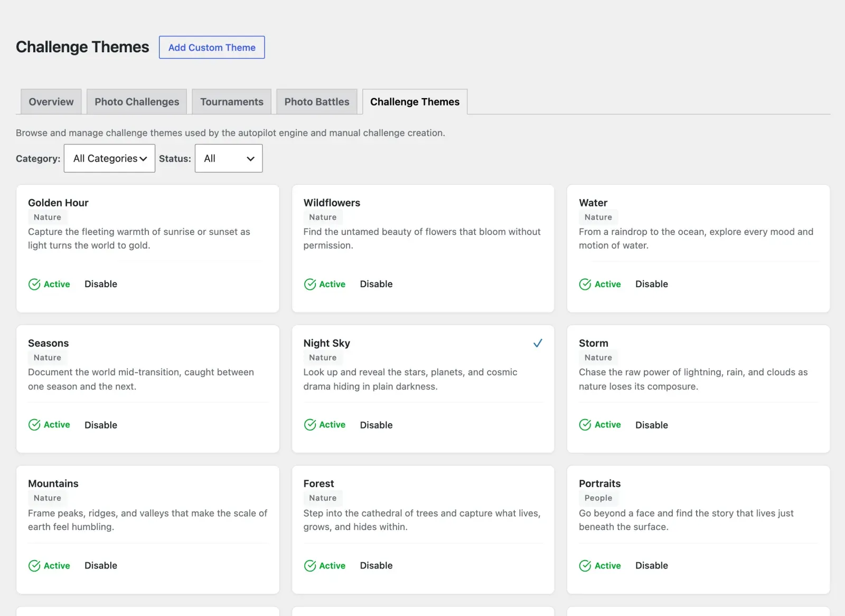Open the Status filter dropdown
Screen dimensions: 845x616
pos(229,158)
